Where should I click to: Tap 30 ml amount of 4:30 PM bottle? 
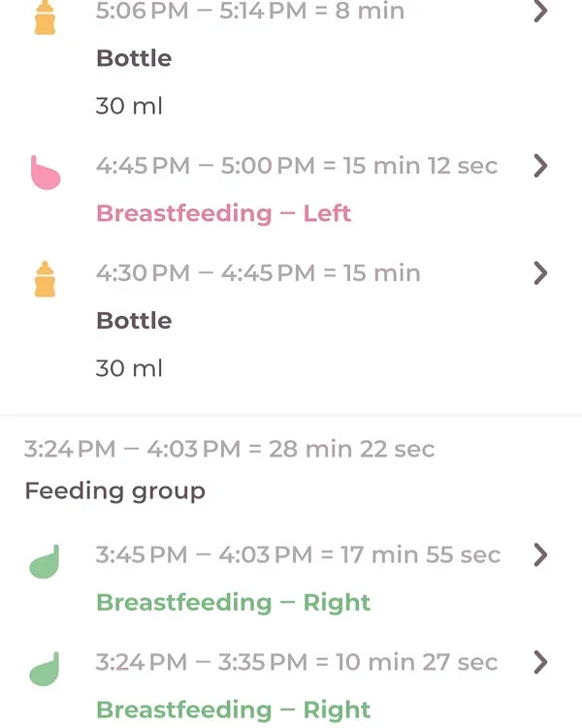click(x=129, y=368)
